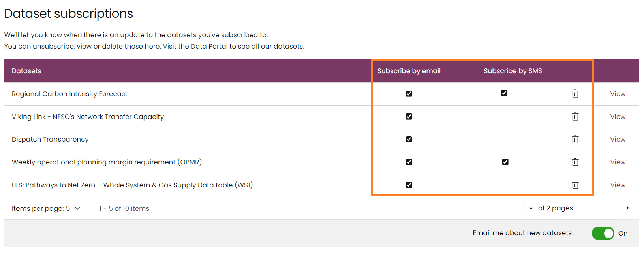The image size is (644, 253).
Task: Untick SMS subscription for Regional Carbon Intensity
Action: click(504, 93)
